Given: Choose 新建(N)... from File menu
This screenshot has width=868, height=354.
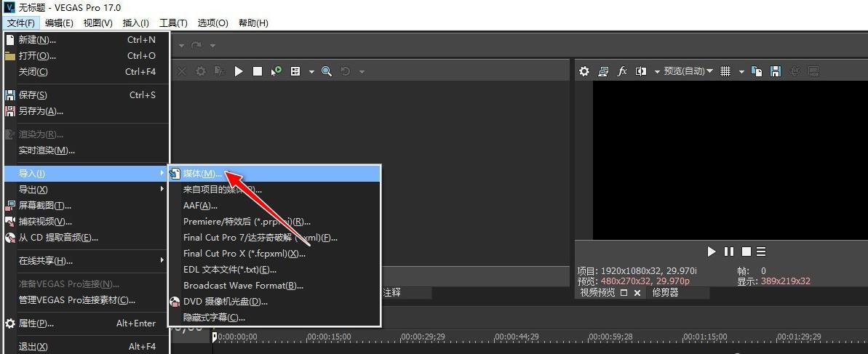Looking at the screenshot, I should 86,40.
